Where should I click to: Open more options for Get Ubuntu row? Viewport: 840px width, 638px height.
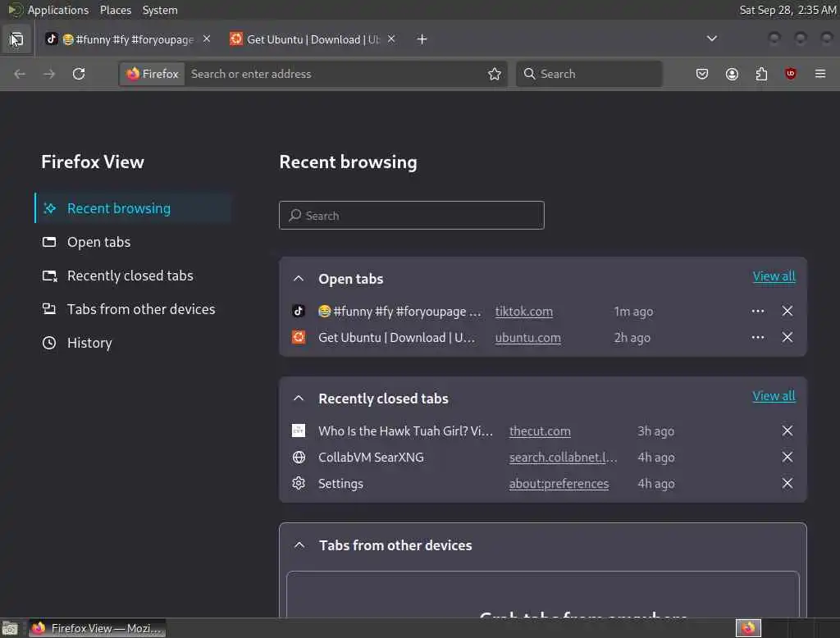pyautogui.click(x=757, y=338)
